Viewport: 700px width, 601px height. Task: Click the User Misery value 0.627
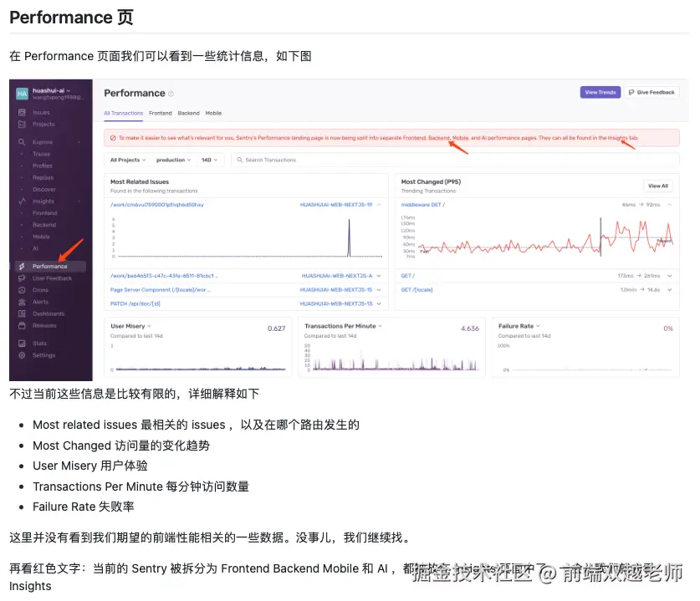coord(276,329)
